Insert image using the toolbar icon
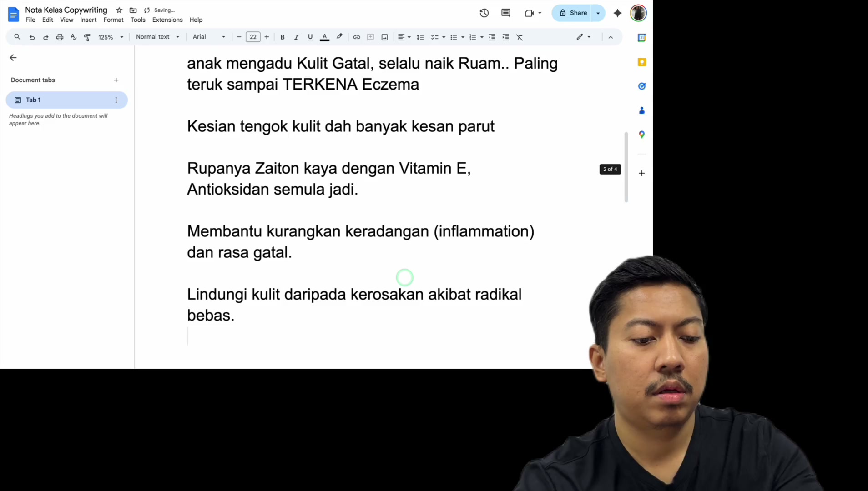This screenshot has width=868, height=491. tap(384, 37)
